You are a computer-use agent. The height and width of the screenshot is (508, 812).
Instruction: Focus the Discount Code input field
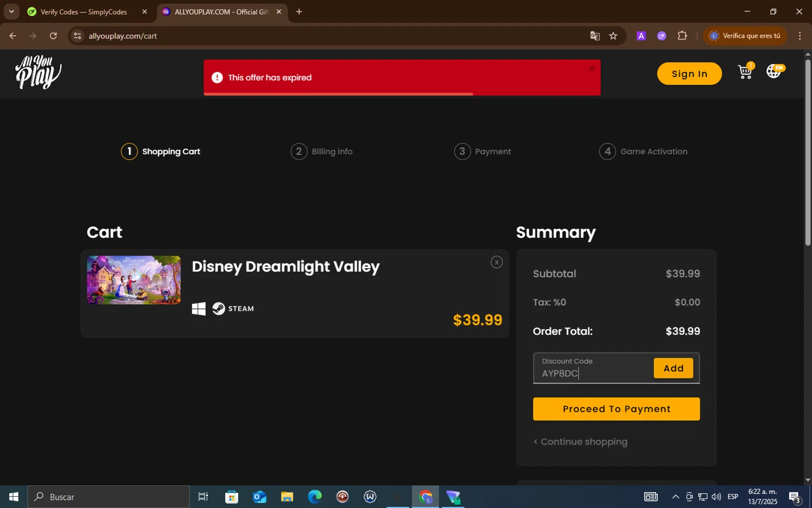click(x=593, y=368)
